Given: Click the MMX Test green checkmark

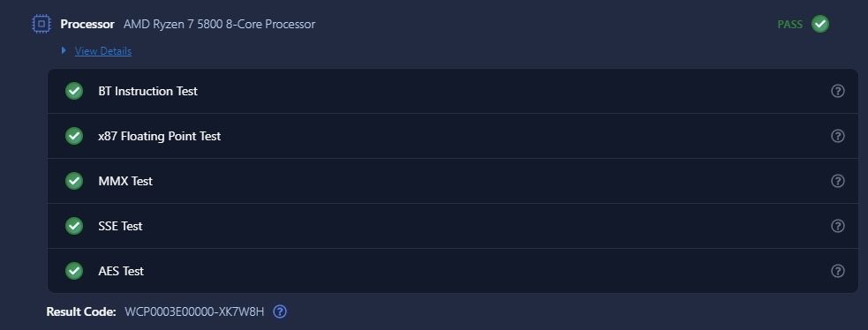Looking at the screenshot, I should pos(74,181).
